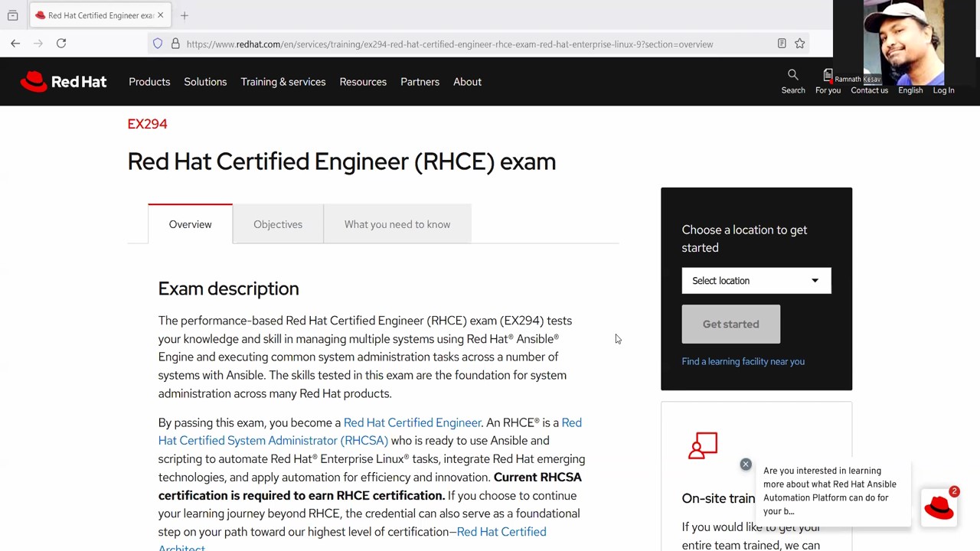Open a new tab with plus button
Viewport: 980px width, 551px height.
click(184, 15)
